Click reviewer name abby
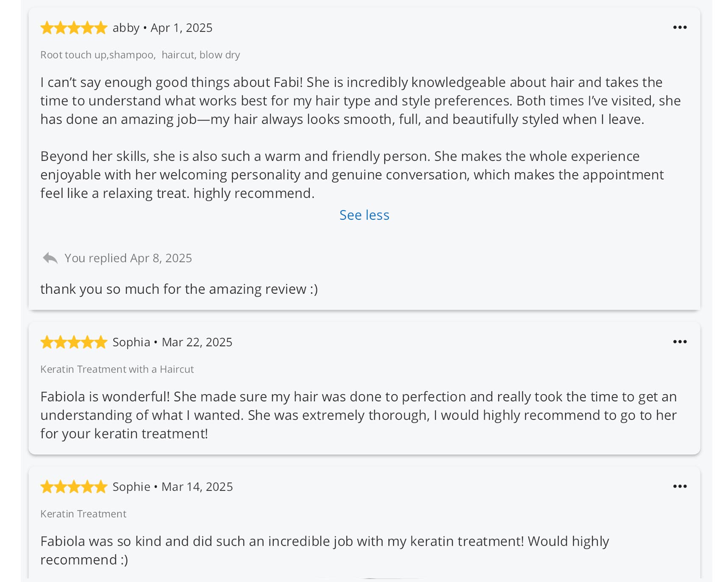The width and height of the screenshot is (728, 582). click(126, 28)
